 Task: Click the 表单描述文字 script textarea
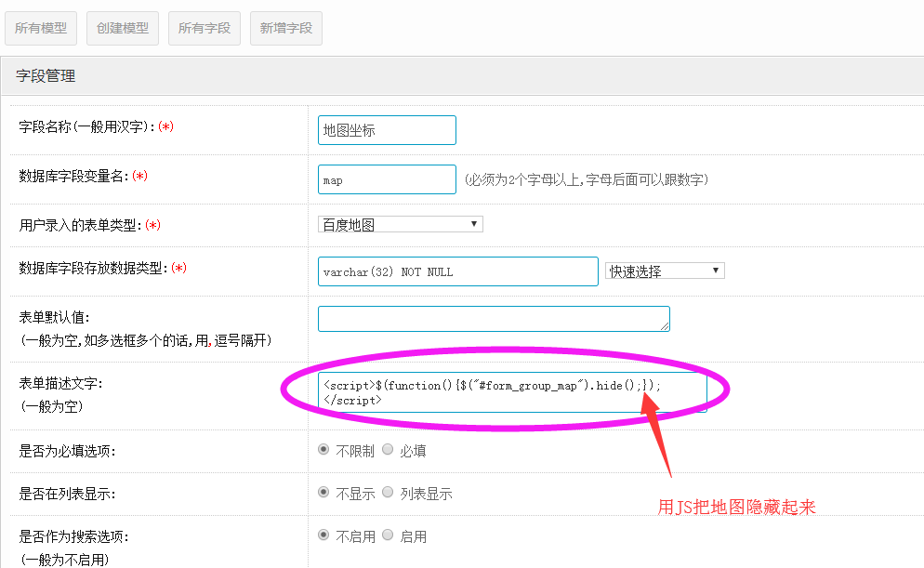pos(511,392)
